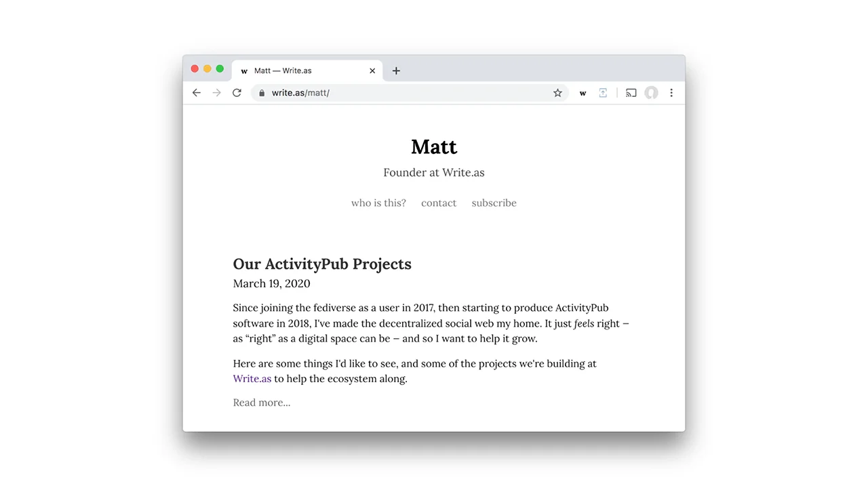
Task: Follow the purple 'Write.as' link in post
Action: (x=252, y=379)
